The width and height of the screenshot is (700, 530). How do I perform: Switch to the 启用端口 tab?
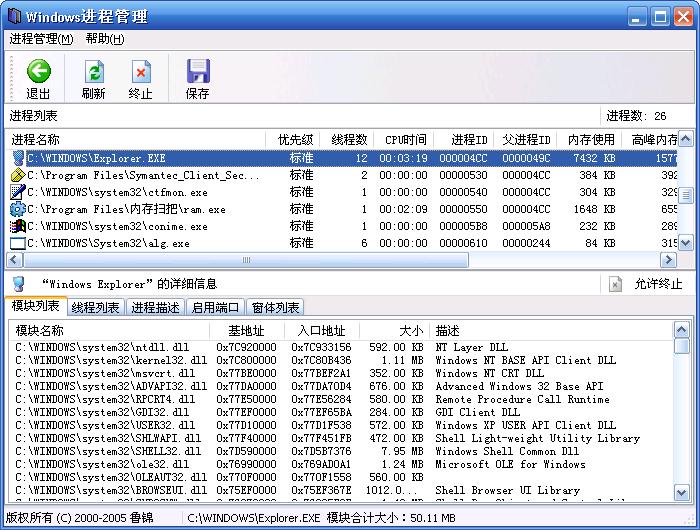[215, 308]
